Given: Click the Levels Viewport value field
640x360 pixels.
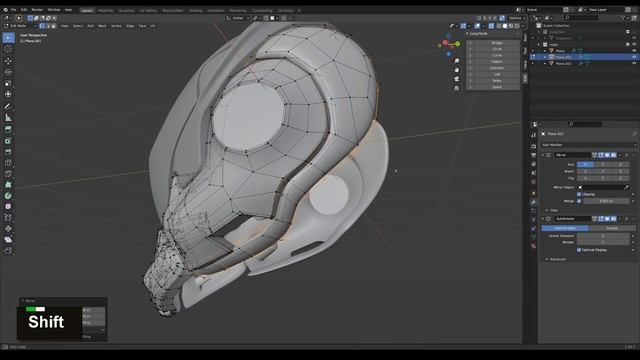Looking at the screenshot, I should tap(603, 236).
